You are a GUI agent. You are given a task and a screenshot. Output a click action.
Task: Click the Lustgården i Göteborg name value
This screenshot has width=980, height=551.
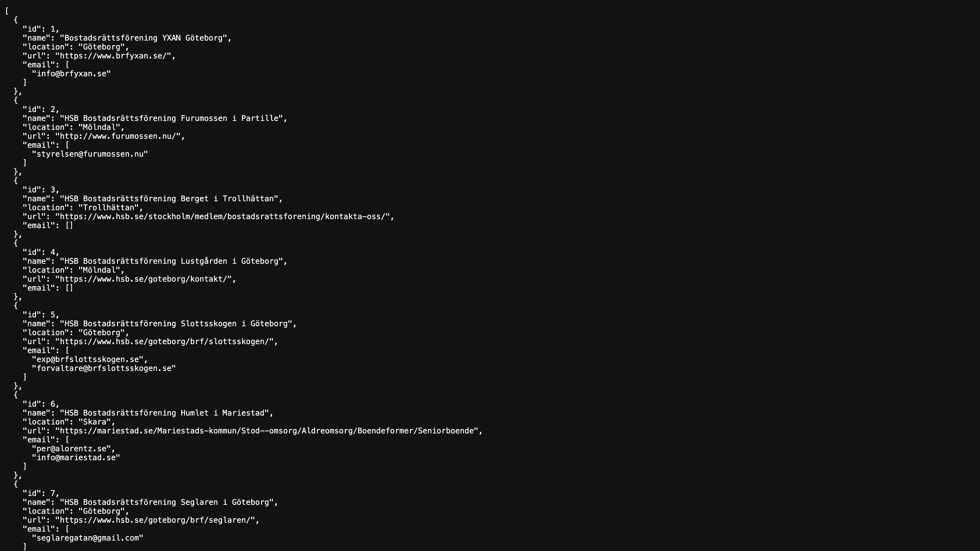[x=174, y=261]
